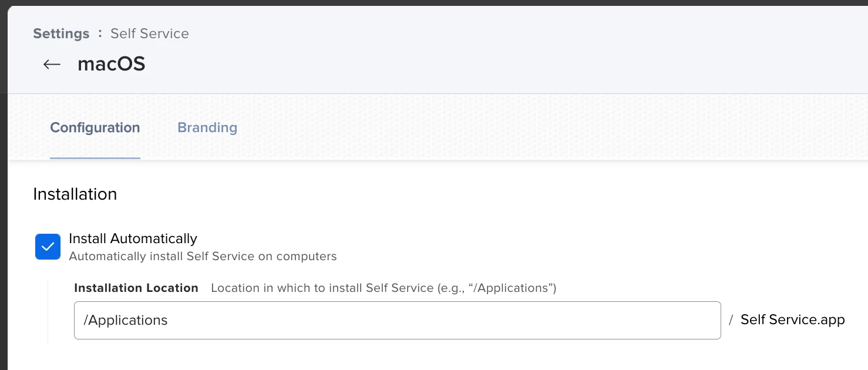Click the macOS page title
The image size is (868, 370).
click(112, 63)
